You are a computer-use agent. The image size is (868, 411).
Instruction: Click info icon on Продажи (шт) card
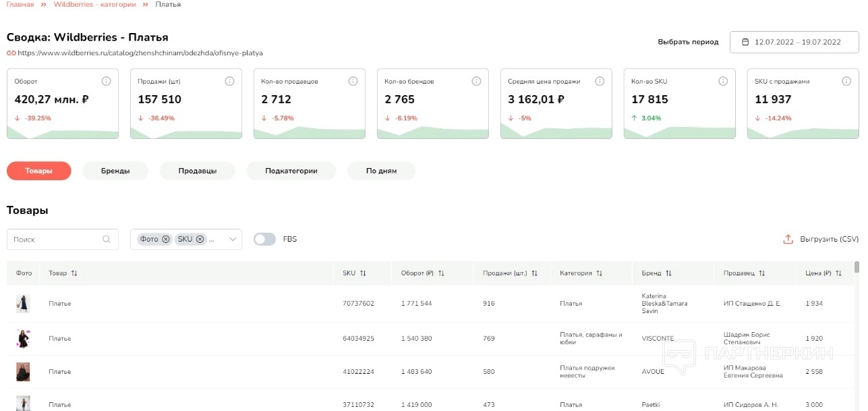tap(229, 81)
